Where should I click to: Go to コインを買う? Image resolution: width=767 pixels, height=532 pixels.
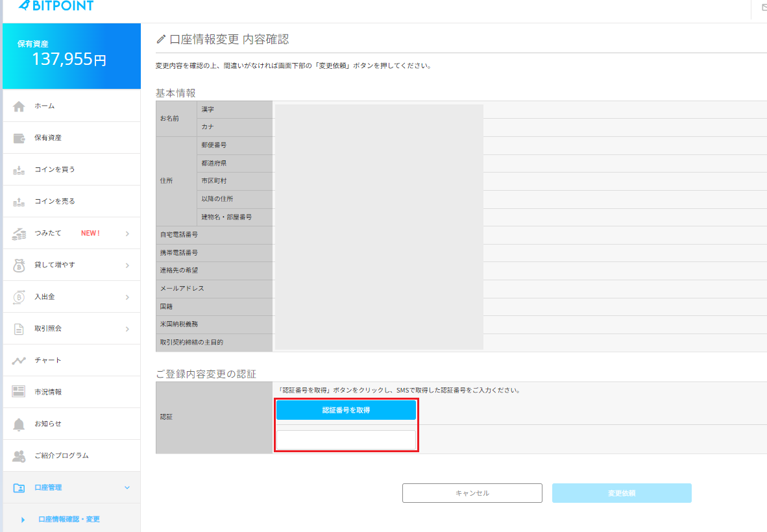[72, 170]
